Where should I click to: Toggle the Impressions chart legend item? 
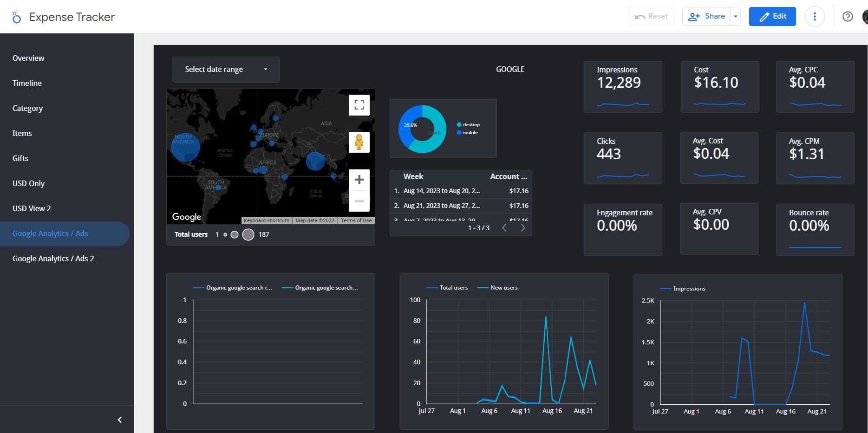683,289
